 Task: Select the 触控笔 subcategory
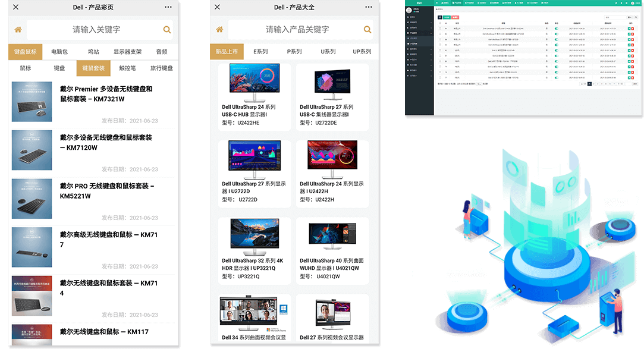point(128,68)
